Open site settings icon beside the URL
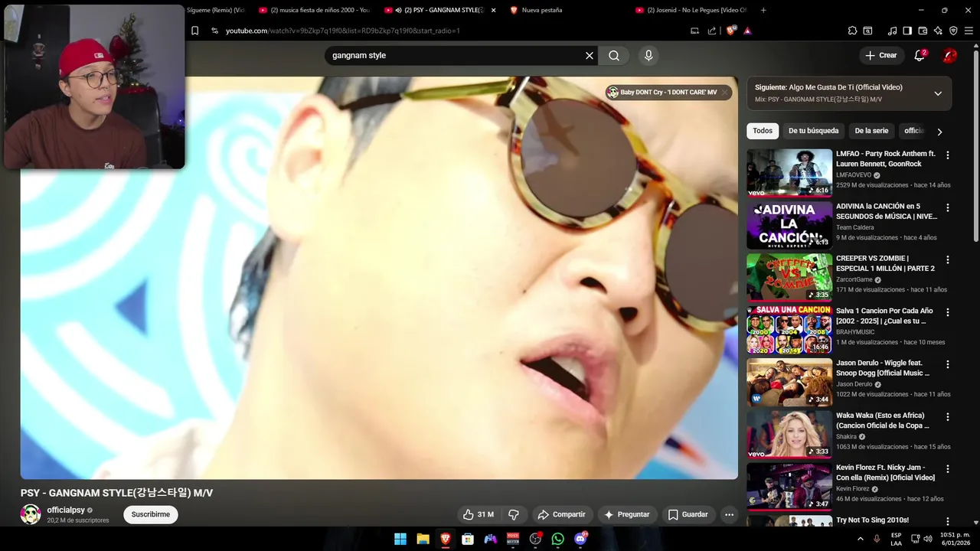980x551 pixels. (215, 31)
